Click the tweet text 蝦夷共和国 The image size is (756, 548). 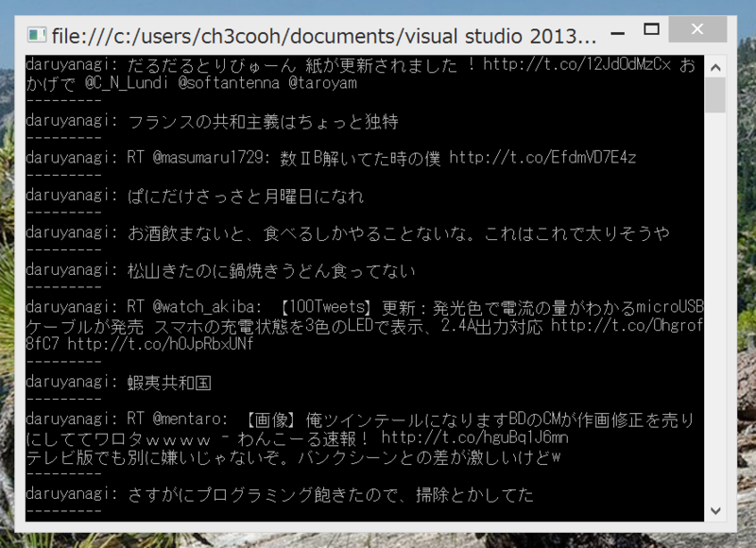(x=169, y=383)
